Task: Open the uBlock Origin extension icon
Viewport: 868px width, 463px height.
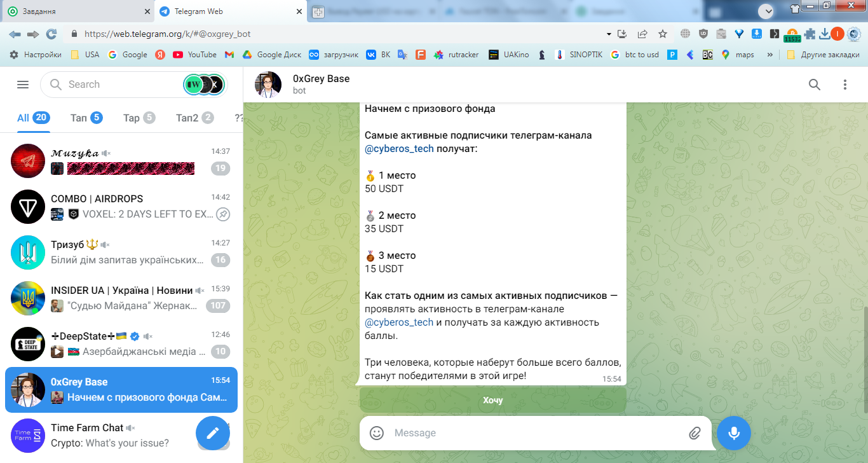Action: (x=703, y=34)
